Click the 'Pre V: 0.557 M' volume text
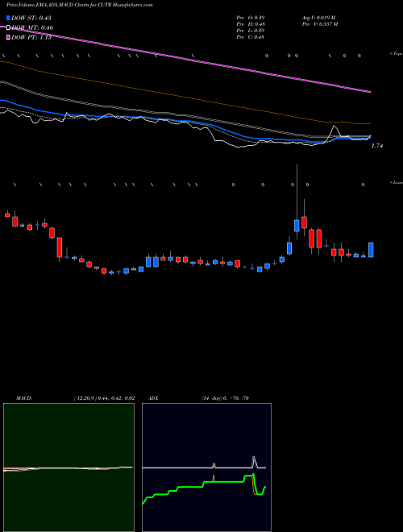Image resolution: width=403 pixels, height=532 pixels. (320, 24)
